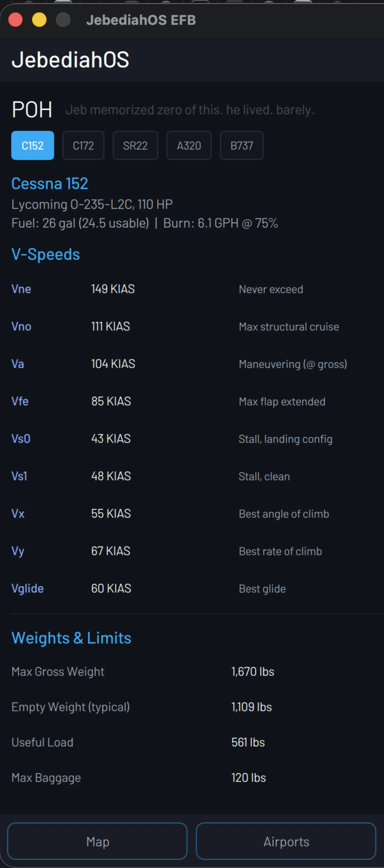Open the Airports list

pos(286,842)
